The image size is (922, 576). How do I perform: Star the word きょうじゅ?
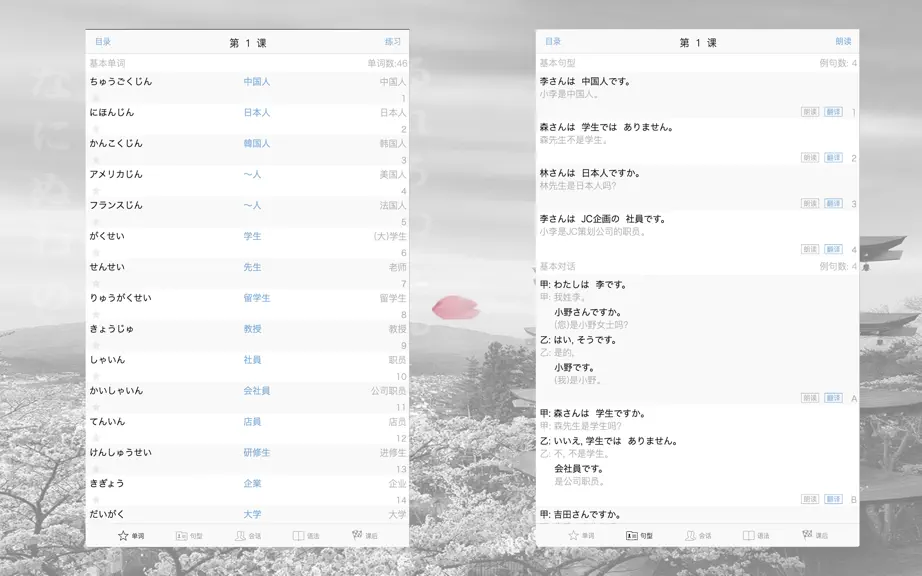[96, 345]
